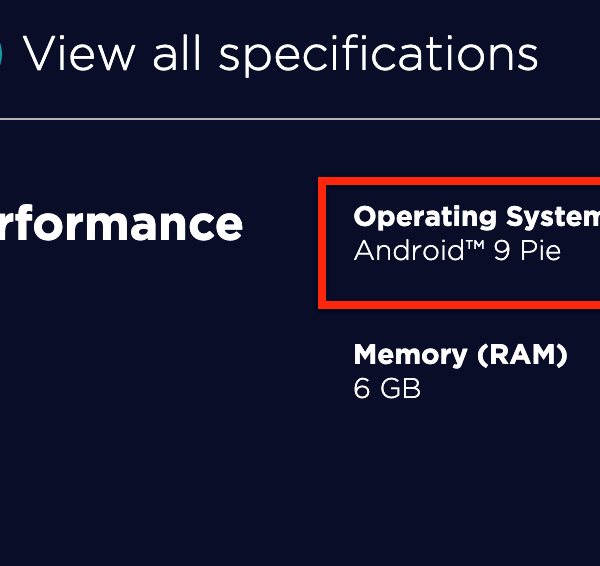The height and width of the screenshot is (566, 600).
Task: Click the Performance section heading
Action: coord(121,224)
